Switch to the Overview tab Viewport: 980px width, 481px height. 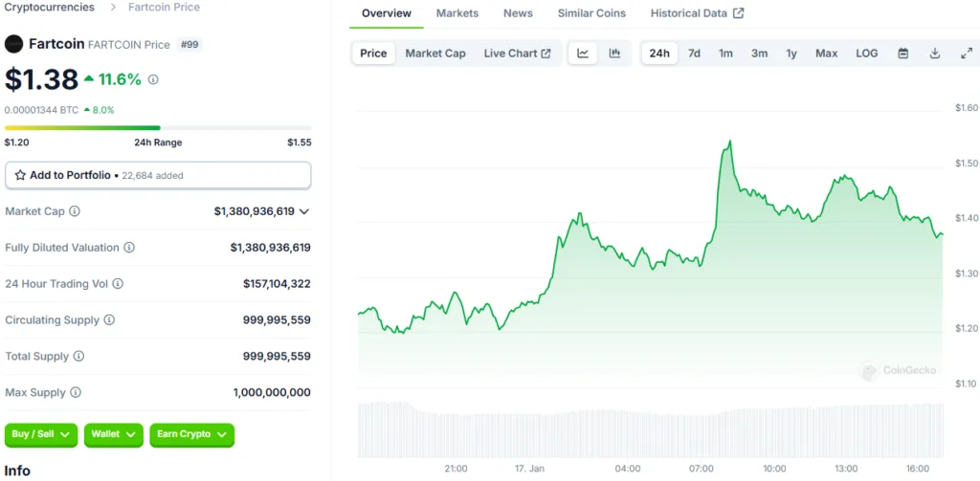(x=387, y=13)
